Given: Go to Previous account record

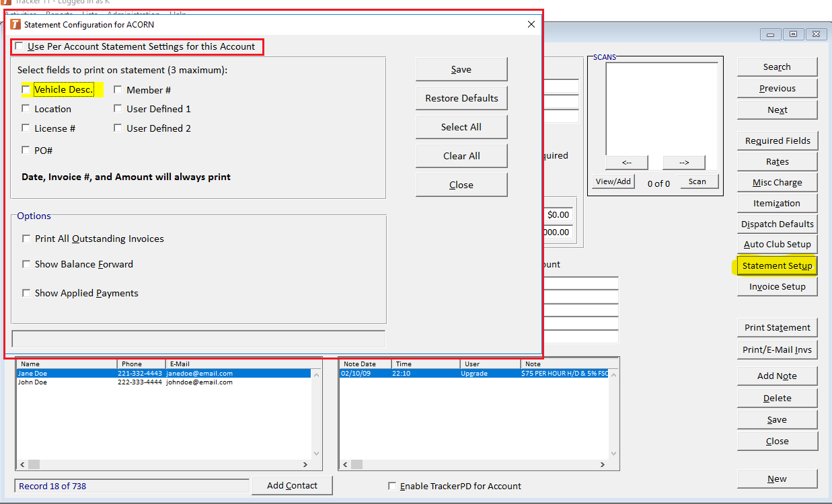Looking at the screenshot, I should tap(777, 88).
